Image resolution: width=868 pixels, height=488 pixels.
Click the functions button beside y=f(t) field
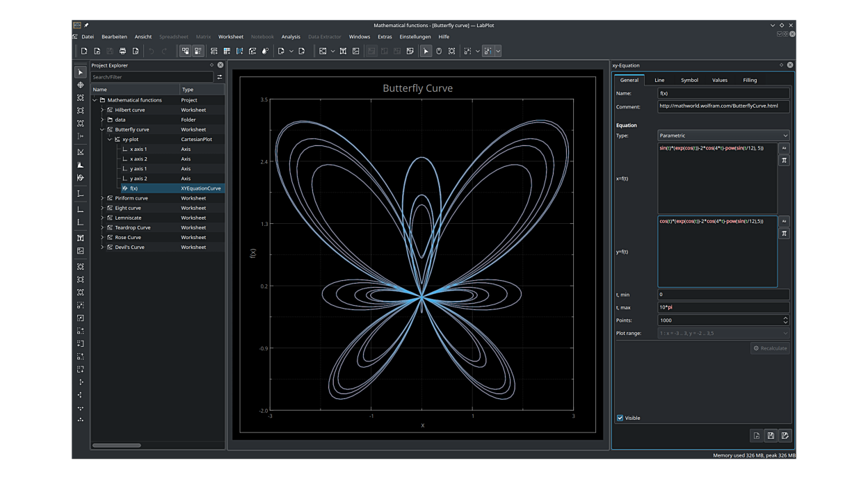(x=784, y=222)
